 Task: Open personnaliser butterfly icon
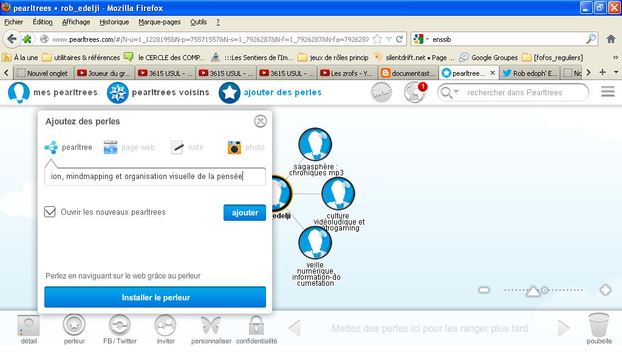(x=211, y=329)
